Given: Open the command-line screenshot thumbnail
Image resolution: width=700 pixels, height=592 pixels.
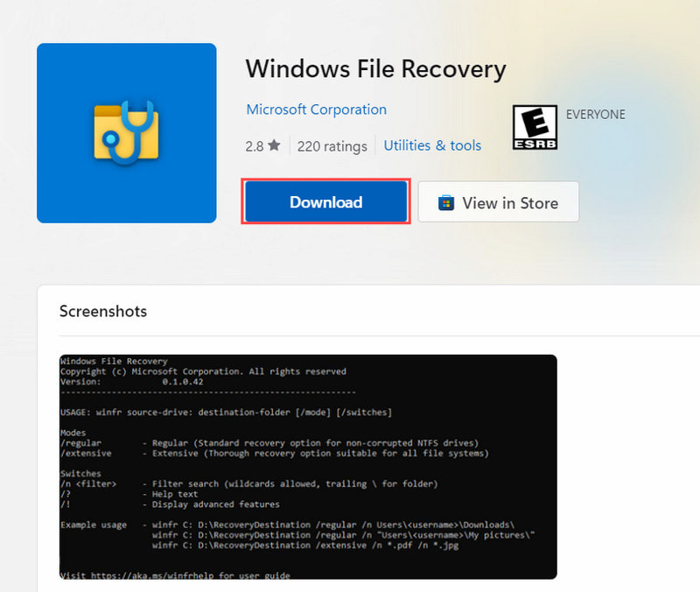Looking at the screenshot, I should coord(308,467).
